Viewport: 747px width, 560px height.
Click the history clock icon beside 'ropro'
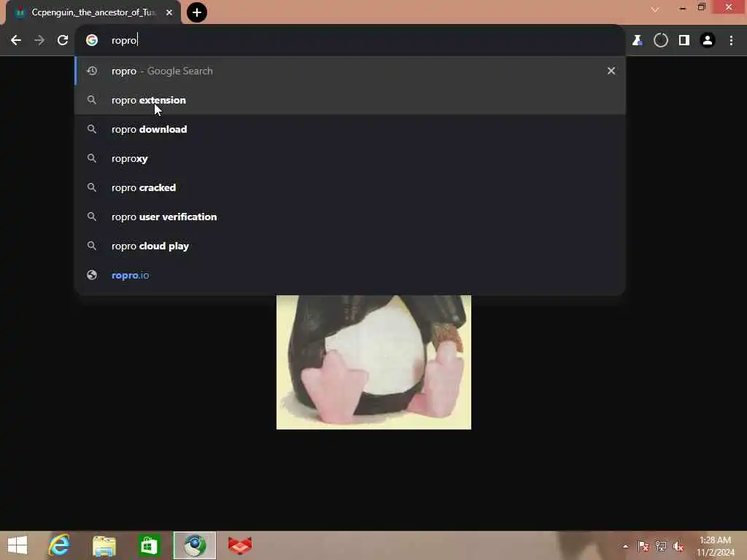pos(92,71)
